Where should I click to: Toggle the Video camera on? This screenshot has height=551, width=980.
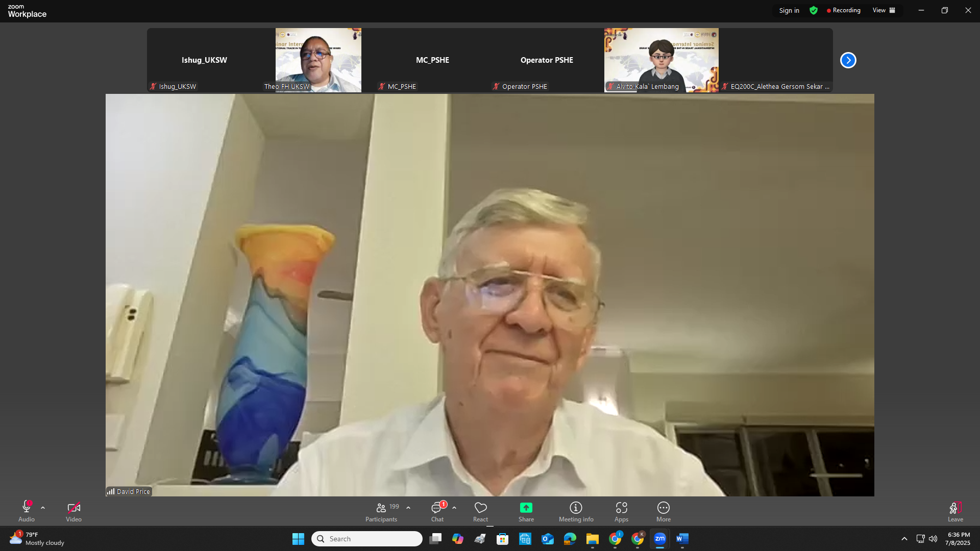click(x=73, y=511)
